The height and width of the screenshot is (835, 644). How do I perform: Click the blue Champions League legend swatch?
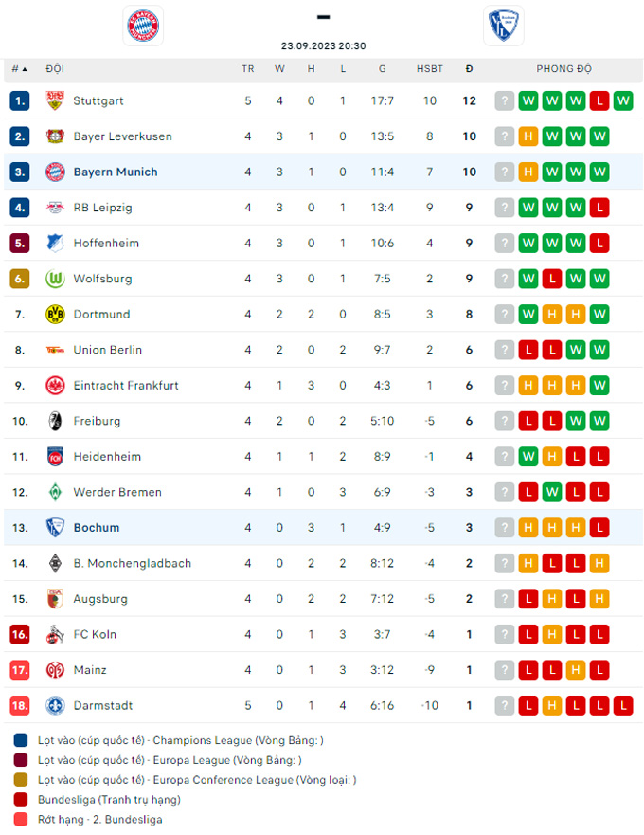coord(20,739)
